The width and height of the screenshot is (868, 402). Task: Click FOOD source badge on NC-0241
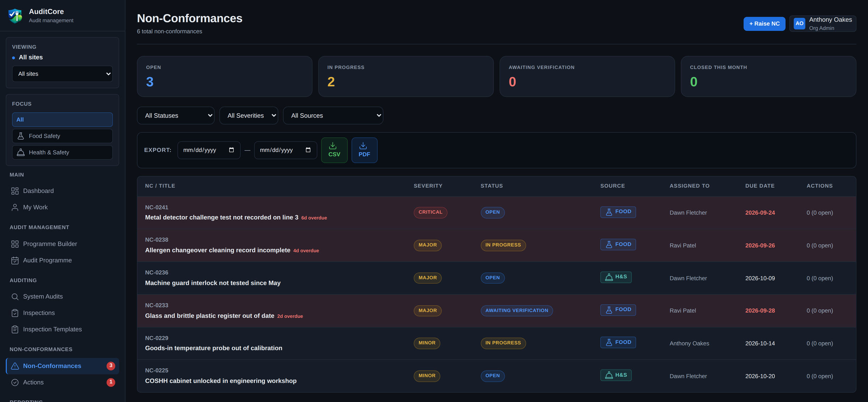(618, 212)
